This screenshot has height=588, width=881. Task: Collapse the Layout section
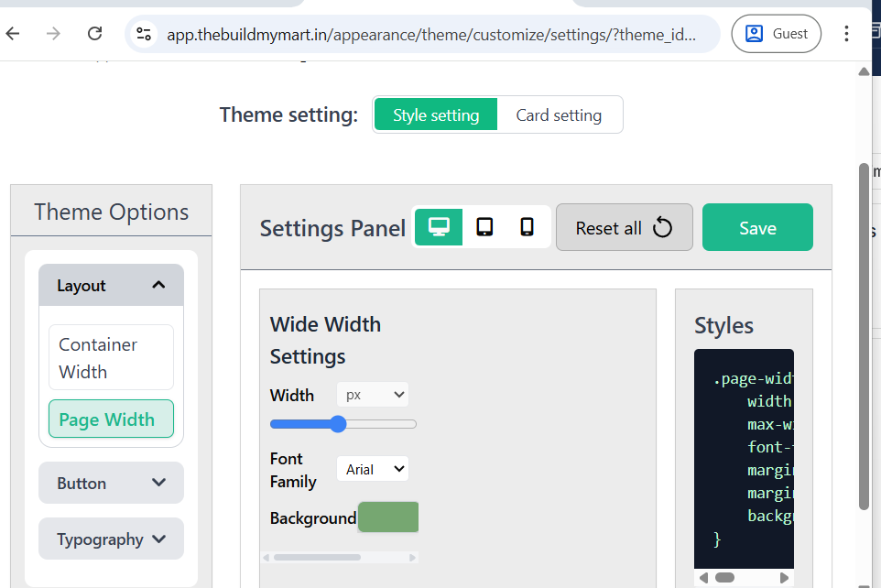pyautogui.click(x=111, y=285)
